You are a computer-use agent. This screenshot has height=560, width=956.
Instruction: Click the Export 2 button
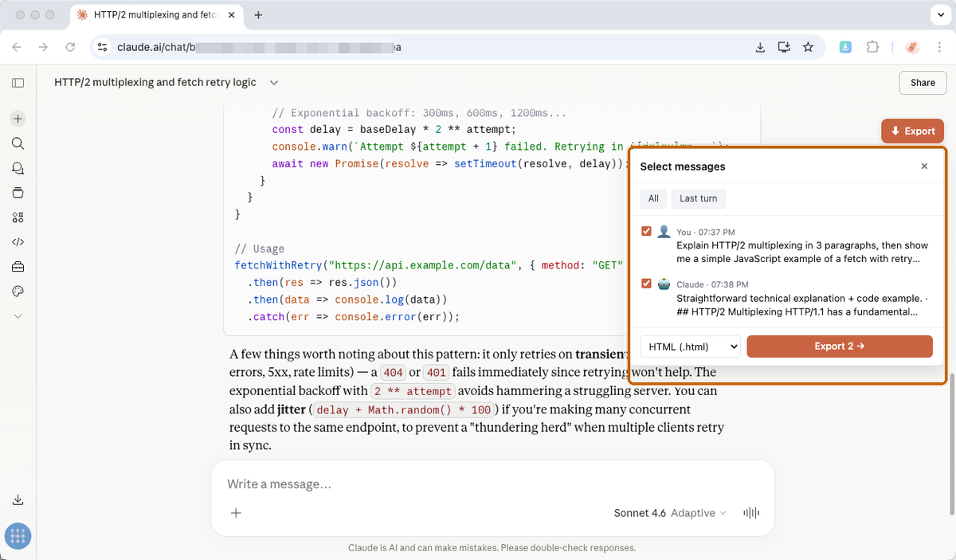pyautogui.click(x=840, y=347)
